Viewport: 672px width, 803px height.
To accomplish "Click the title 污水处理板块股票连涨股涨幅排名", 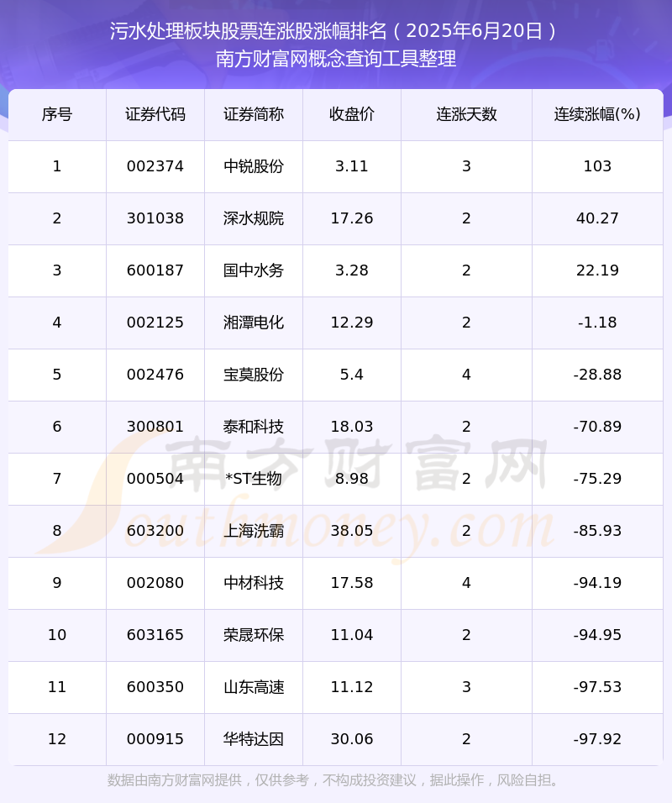I will pyautogui.click(x=249, y=31).
